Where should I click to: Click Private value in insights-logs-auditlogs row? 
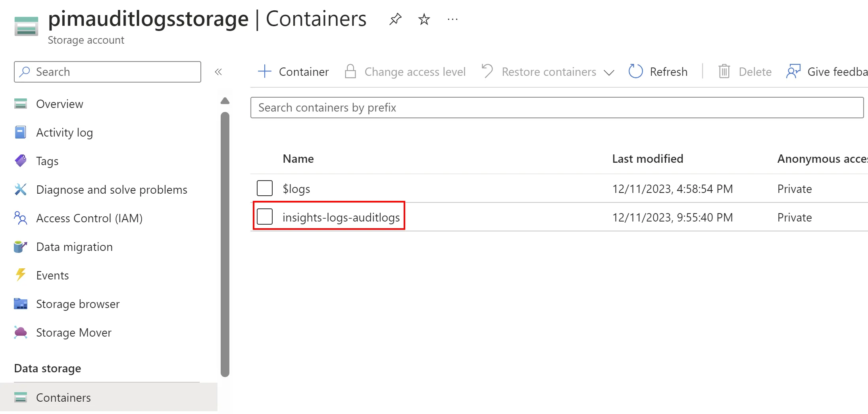coord(795,218)
